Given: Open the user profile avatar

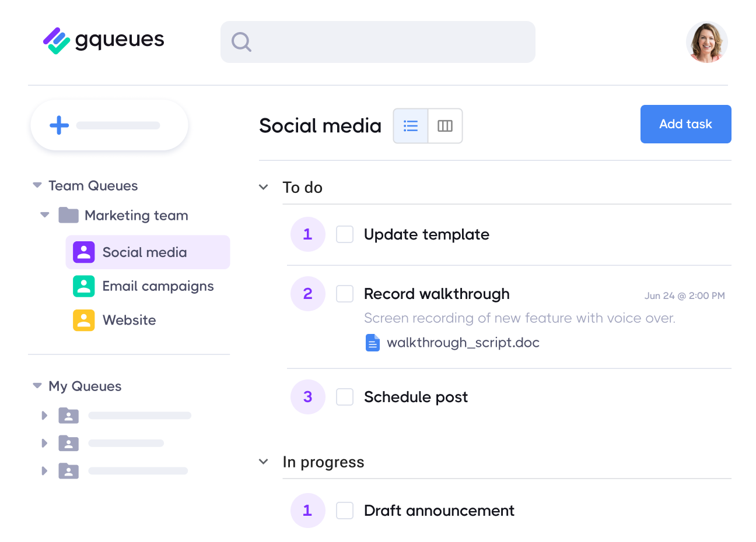Looking at the screenshot, I should click(x=707, y=42).
